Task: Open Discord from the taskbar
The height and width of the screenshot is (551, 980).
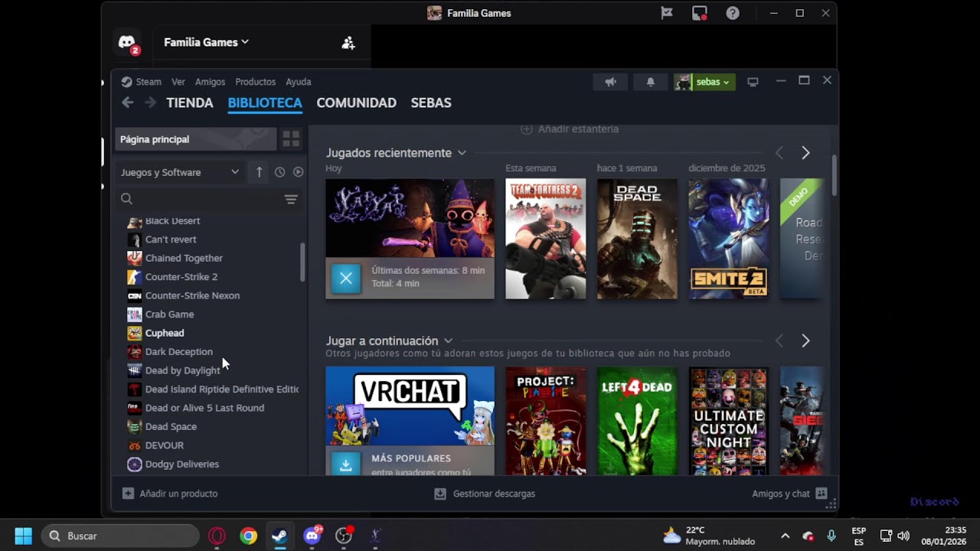Action: (312, 536)
